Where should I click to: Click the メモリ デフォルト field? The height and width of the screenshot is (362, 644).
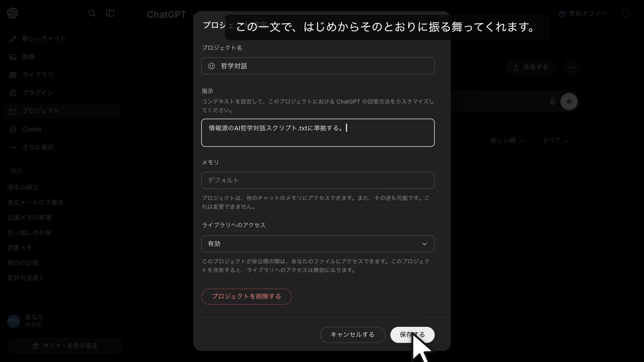(318, 181)
